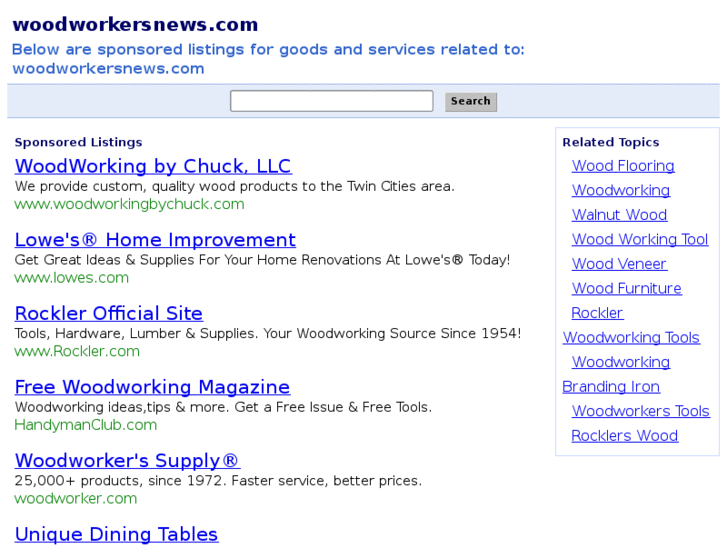727x545 pixels.
Task: Select Wood Working Tool related topic
Action: click(x=640, y=239)
